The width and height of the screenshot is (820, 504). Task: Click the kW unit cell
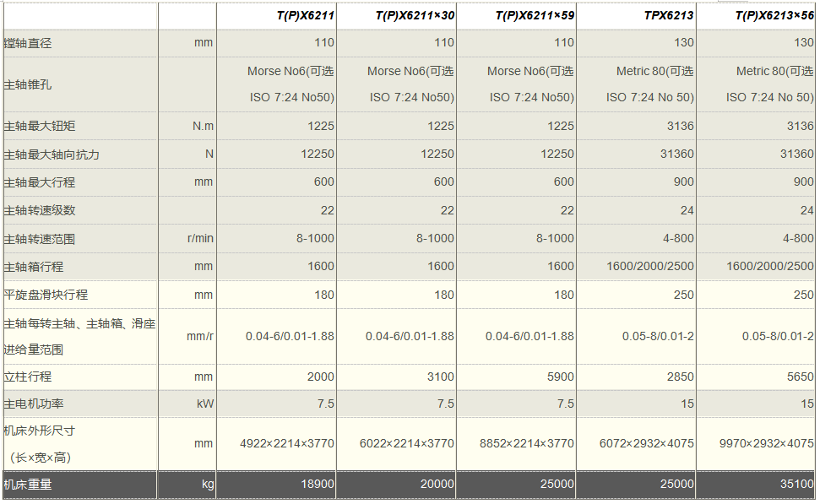[x=204, y=404]
